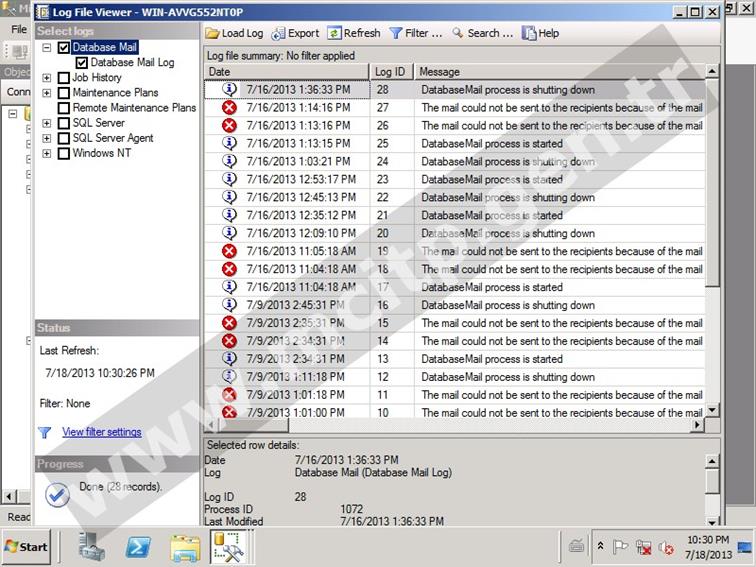The width and height of the screenshot is (756, 567).
Task: Open Windows Explorer from the taskbar
Action: 185,548
